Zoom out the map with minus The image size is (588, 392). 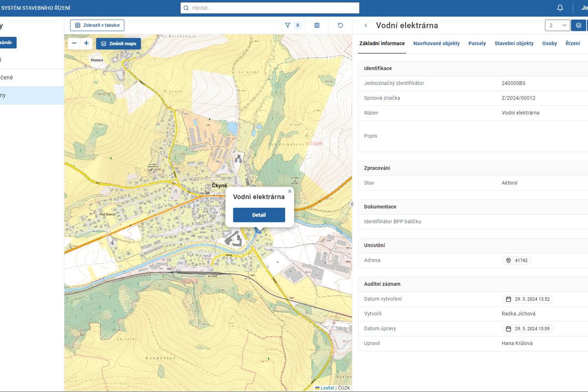pos(74,43)
